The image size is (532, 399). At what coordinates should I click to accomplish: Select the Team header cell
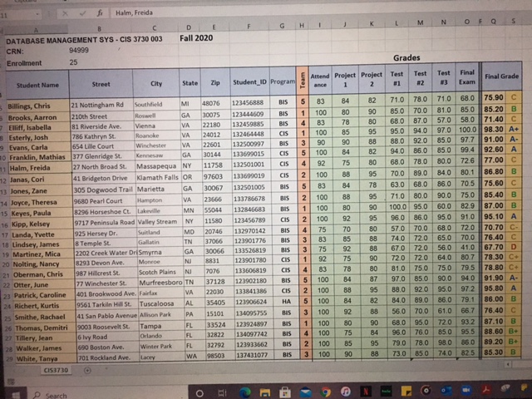coord(303,81)
